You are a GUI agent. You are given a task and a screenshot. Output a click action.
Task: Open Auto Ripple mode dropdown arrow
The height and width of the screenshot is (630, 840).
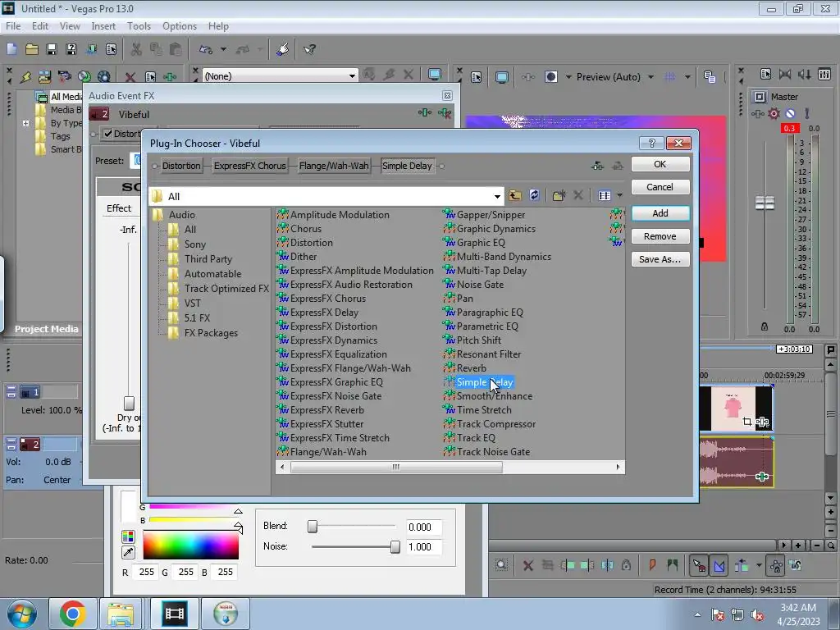coord(759,564)
